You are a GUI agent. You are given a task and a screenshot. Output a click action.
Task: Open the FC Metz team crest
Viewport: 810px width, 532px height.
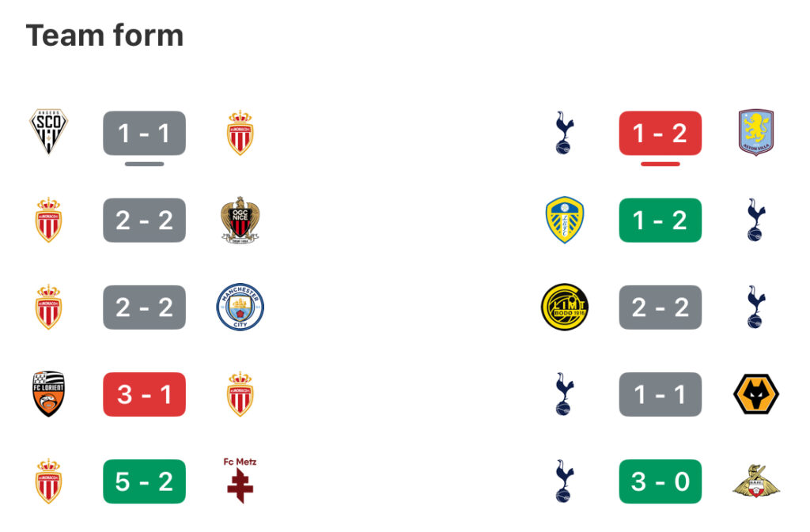tap(240, 480)
